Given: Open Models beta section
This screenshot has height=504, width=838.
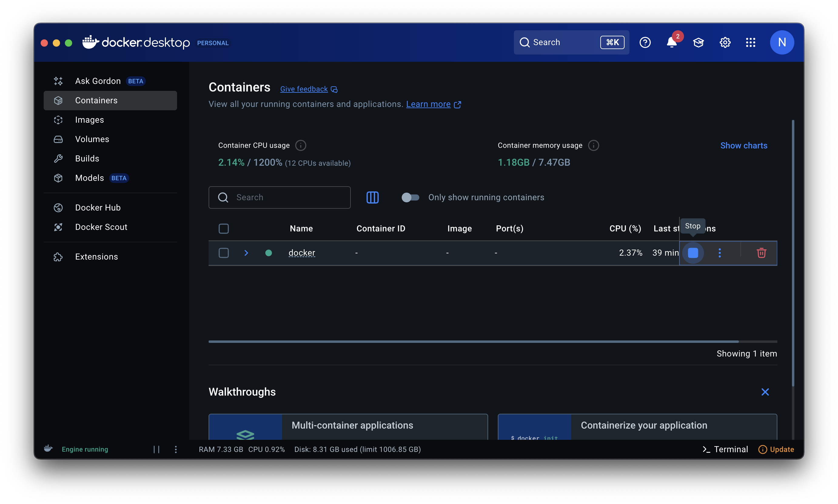Looking at the screenshot, I should (110, 177).
